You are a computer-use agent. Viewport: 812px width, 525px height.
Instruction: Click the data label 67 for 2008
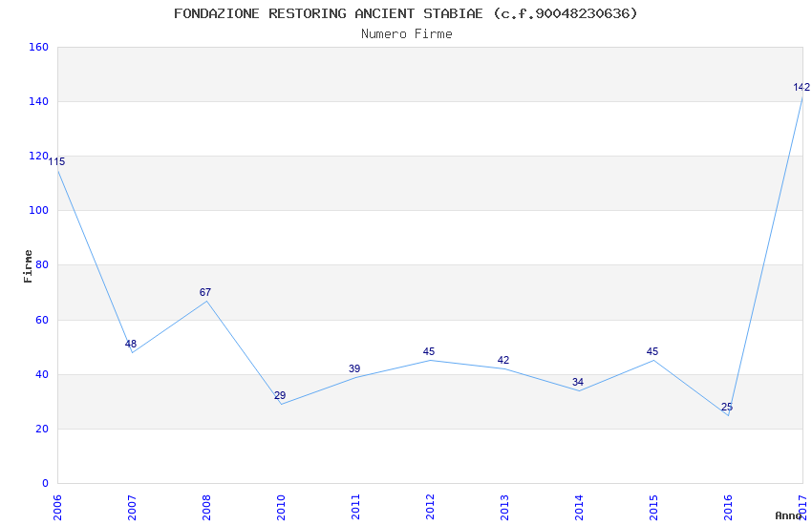coord(205,292)
